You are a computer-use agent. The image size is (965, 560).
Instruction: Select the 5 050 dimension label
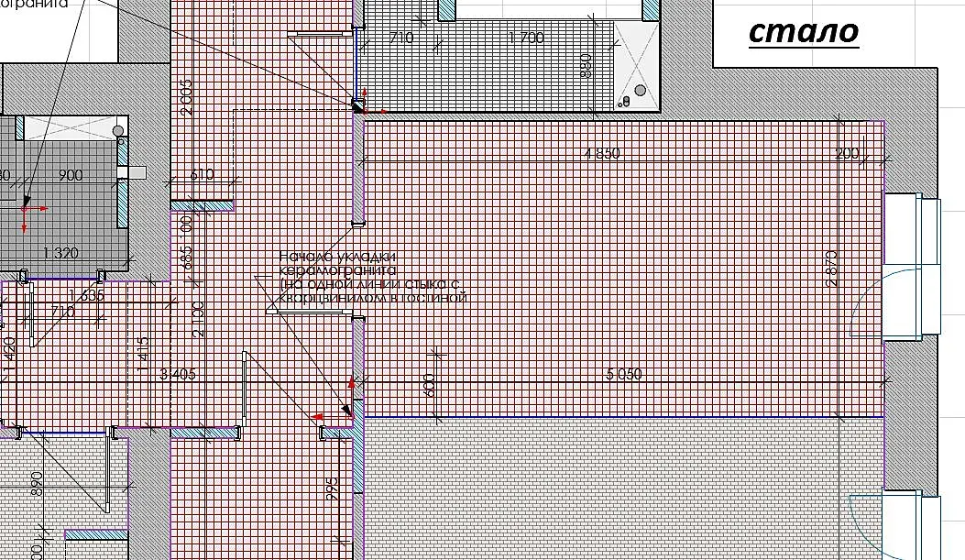coord(624,374)
